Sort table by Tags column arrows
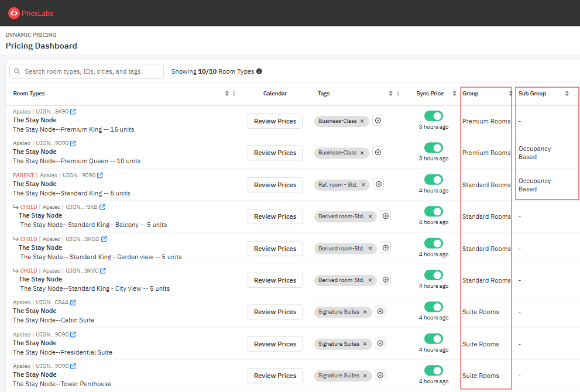The height and width of the screenshot is (392, 580). tap(390, 94)
